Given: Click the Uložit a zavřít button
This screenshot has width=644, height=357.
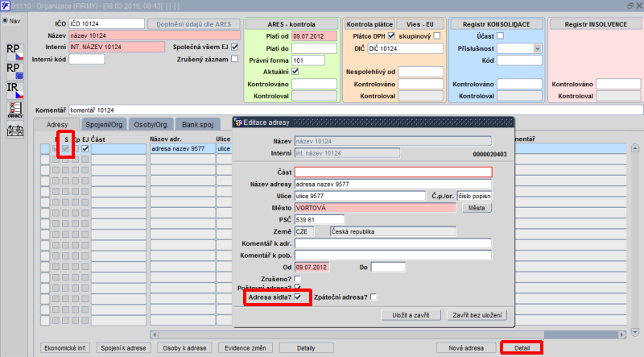Looking at the screenshot, I should click(x=411, y=315).
